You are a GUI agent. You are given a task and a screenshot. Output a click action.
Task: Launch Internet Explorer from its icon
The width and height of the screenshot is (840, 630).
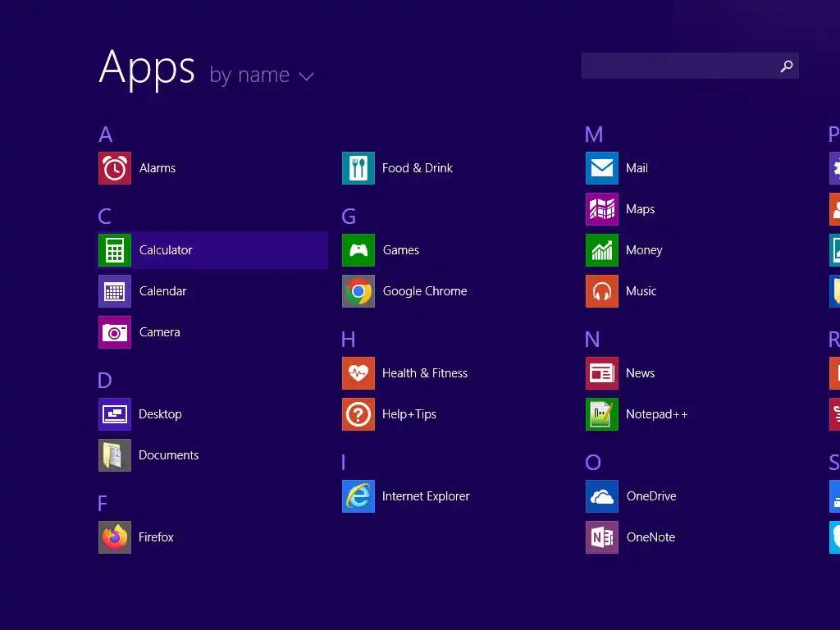358,496
